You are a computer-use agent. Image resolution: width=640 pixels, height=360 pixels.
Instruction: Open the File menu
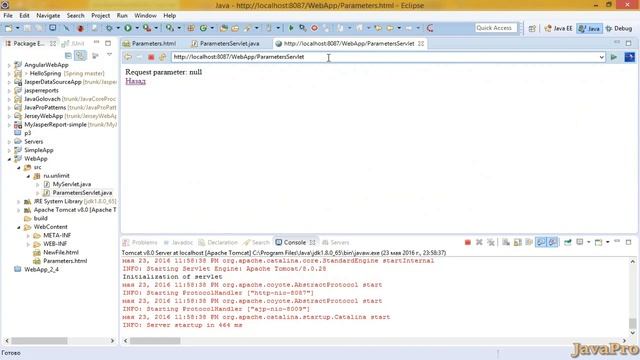[8, 16]
